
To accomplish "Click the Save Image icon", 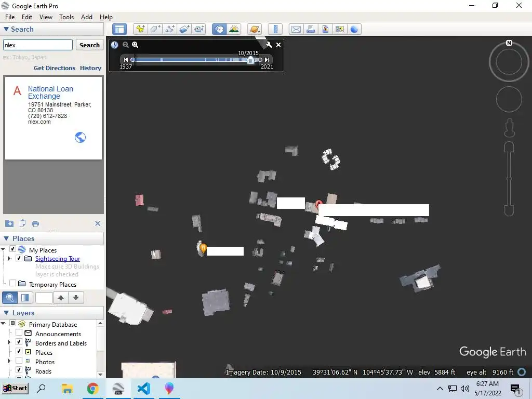I will [x=325, y=29].
